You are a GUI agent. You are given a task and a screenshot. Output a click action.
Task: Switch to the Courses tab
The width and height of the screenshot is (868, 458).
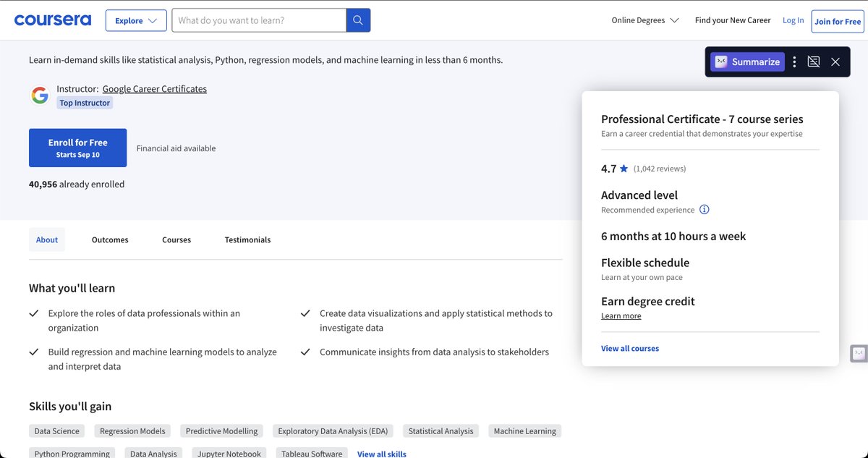176,239
